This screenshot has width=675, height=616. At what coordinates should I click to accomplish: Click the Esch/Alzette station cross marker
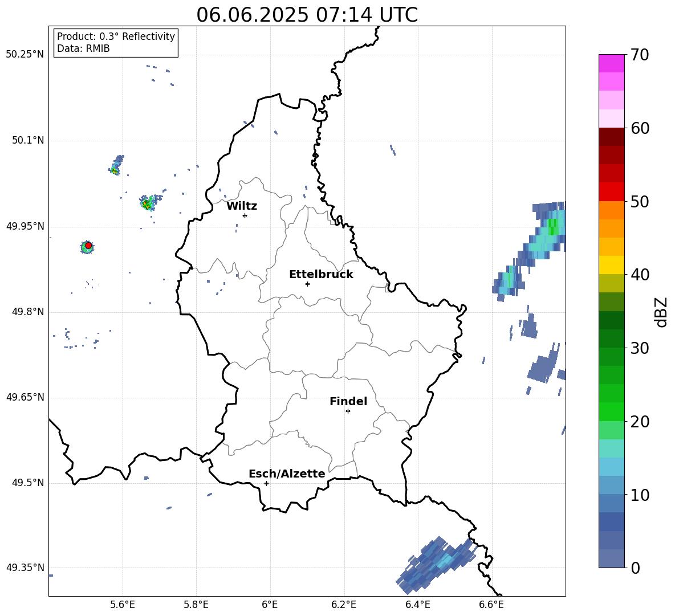click(x=266, y=483)
